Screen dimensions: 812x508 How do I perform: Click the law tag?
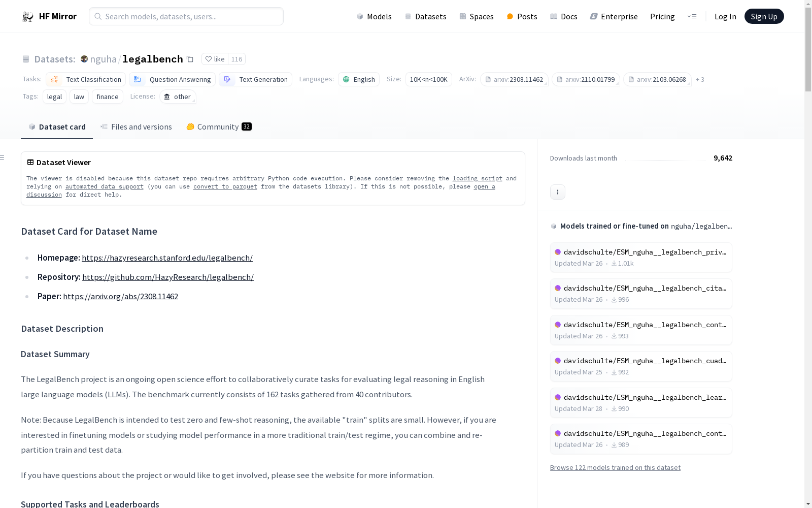coord(79,97)
